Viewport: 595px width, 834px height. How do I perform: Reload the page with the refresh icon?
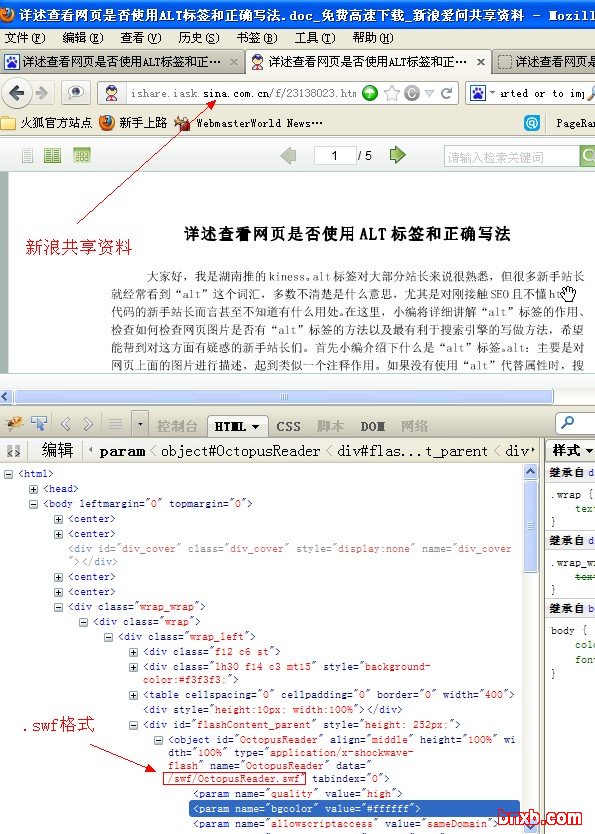pos(447,93)
